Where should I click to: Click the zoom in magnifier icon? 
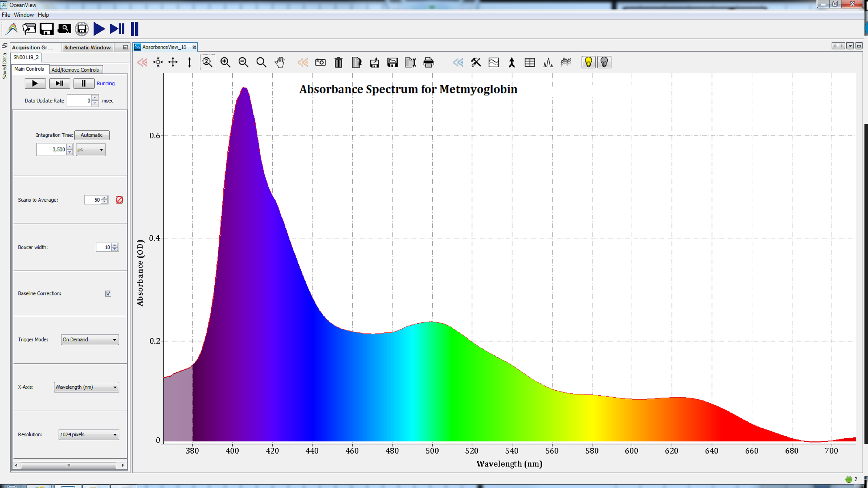225,62
